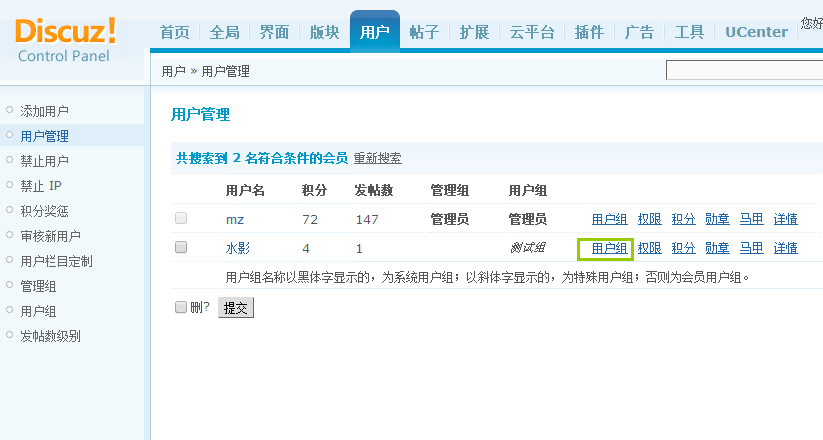The width and height of the screenshot is (823, 440).
Task: Click the 积分 column header
Action: tap(314, 190)
